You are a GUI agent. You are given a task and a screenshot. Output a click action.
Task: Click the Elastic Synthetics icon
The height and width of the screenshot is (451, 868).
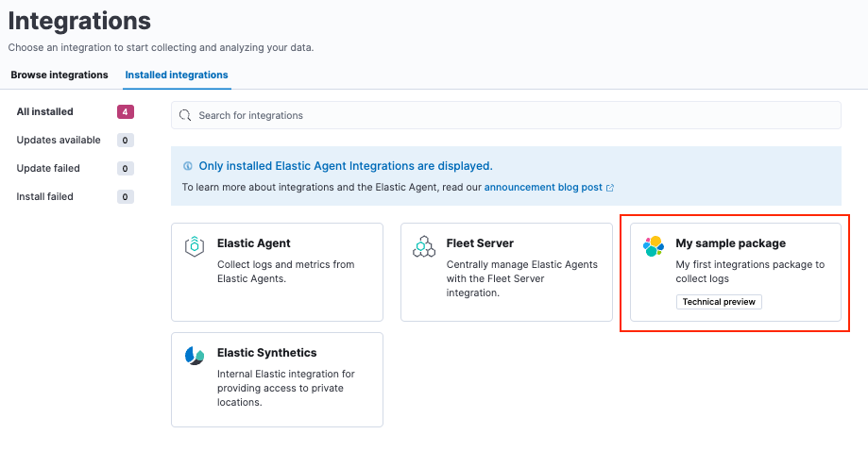[195, 356]
